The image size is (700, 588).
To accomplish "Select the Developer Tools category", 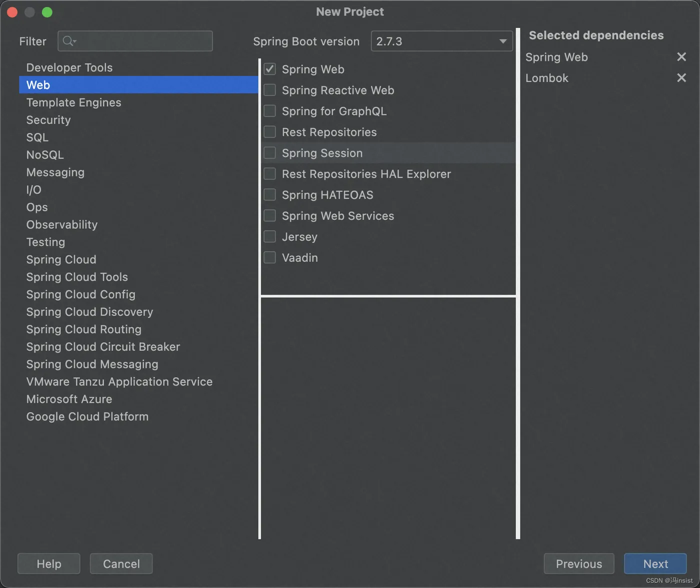I will click(138, 67).
